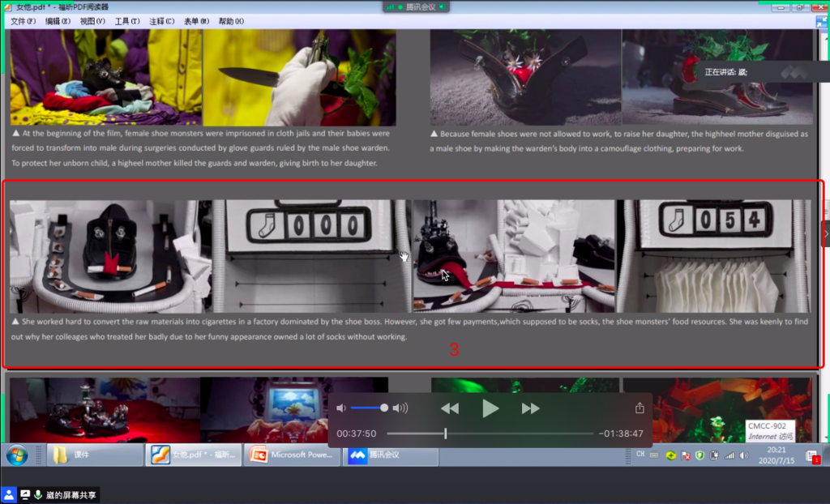The height and width of the screenshot is (504, 830).
Task: Rewind the video playback
Action: pos(450,408)
